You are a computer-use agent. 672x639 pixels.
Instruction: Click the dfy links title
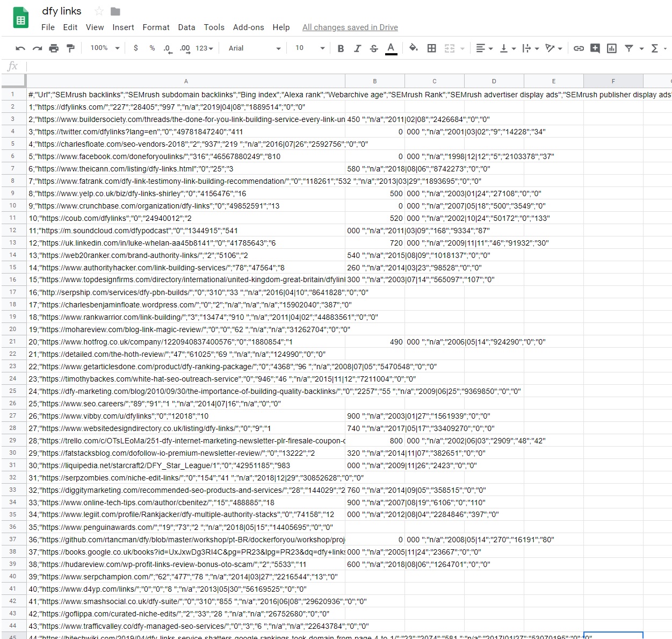click(x=62, y=11)
